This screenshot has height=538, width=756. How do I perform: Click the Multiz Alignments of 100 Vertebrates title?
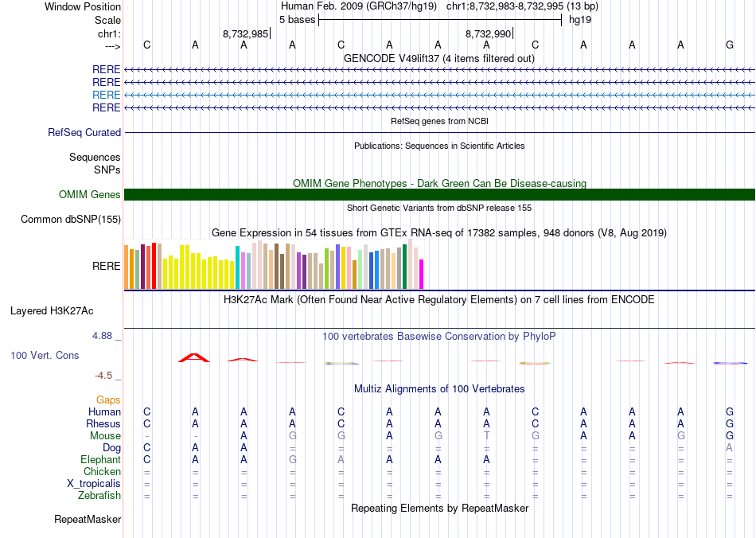[439, 388]
